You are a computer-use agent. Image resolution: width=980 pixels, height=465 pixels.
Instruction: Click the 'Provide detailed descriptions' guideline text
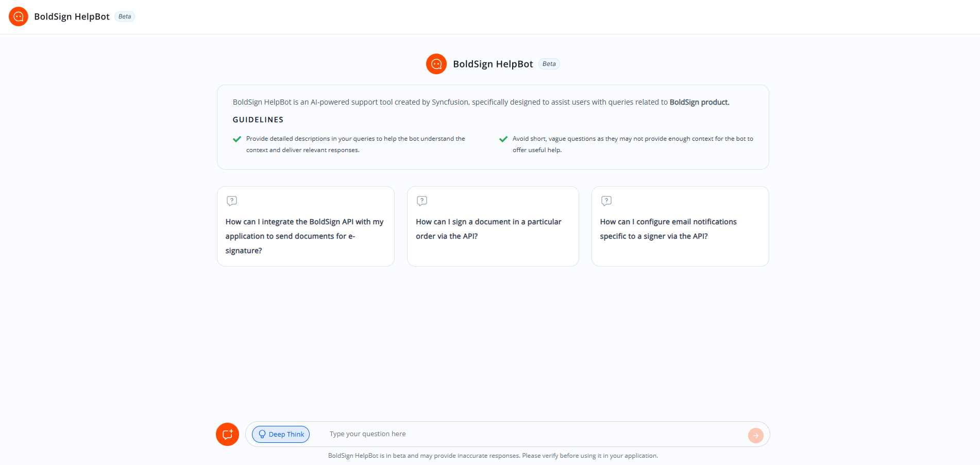(356, 144)
